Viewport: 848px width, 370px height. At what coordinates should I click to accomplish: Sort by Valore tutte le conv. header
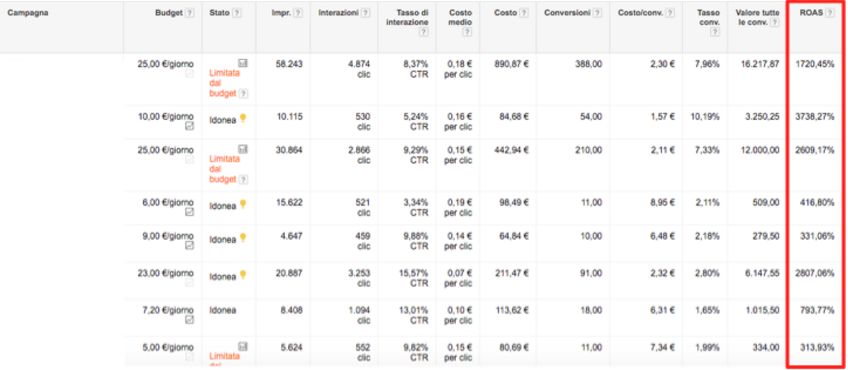pyautogui.click(x=758, y=17)
